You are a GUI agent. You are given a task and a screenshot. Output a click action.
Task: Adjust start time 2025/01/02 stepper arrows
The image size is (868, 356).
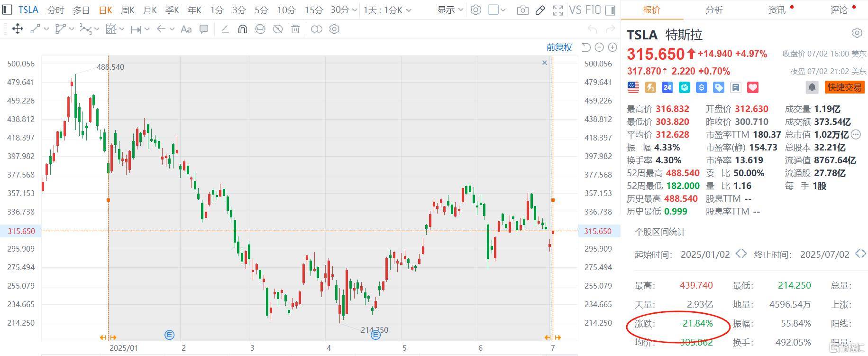coord(741,254)
